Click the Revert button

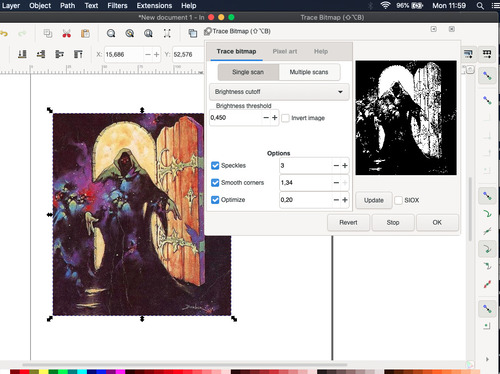pos(348,222)
